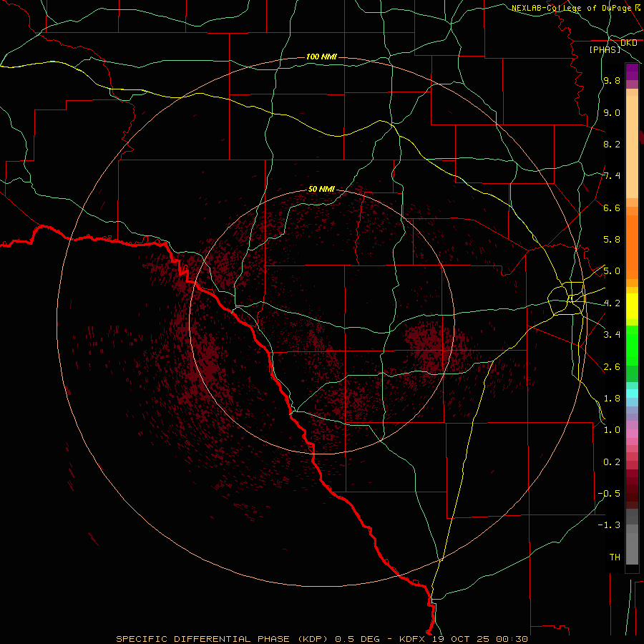The width and height of the screenshot is (644, 644).
Task: Click the purple swatch at the top of the color bar
Action: pyautogui.click(x=632, y=72)
